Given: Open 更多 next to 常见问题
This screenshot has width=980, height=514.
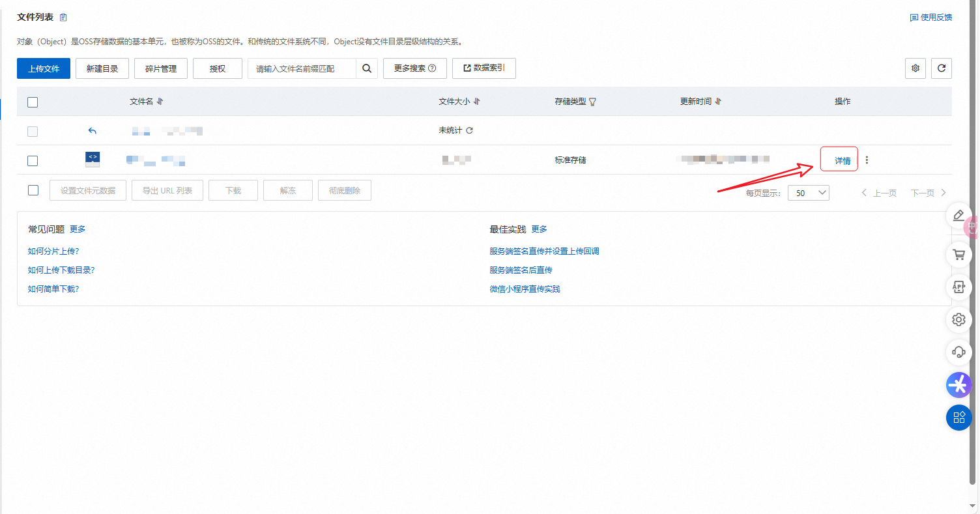Looking at the screenshot, I should point(78,229).
